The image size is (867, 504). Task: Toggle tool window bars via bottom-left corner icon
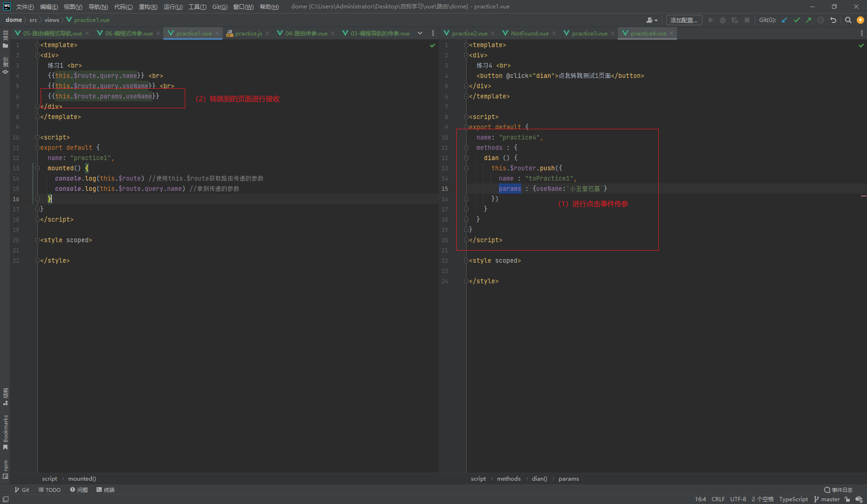click(x=5, y=499)
